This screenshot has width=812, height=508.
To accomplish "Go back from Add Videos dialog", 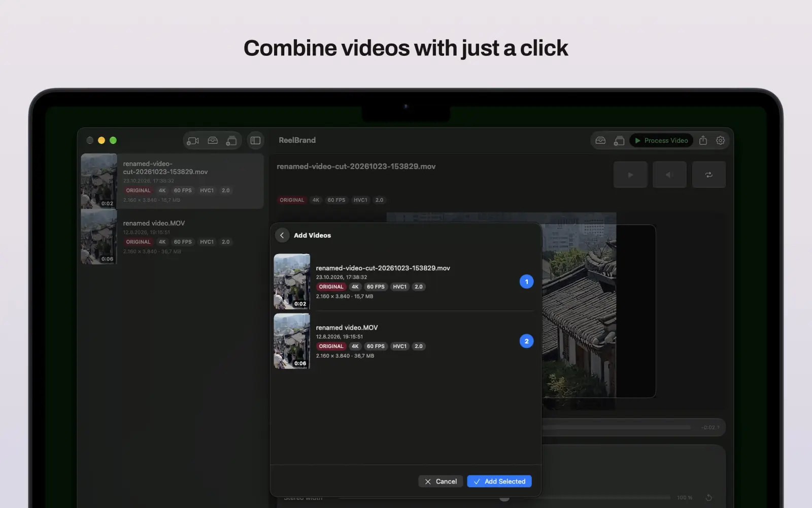I will click(x=282, y=235).
